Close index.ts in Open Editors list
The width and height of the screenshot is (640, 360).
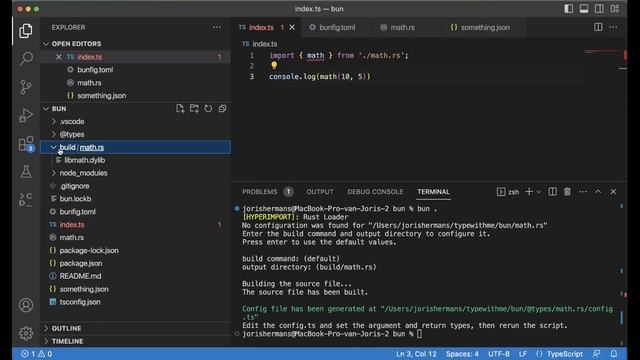click(x=59, y=57)
